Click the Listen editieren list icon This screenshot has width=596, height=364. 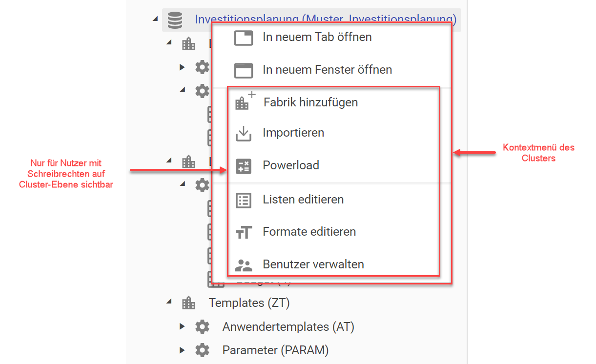[243, 199]
